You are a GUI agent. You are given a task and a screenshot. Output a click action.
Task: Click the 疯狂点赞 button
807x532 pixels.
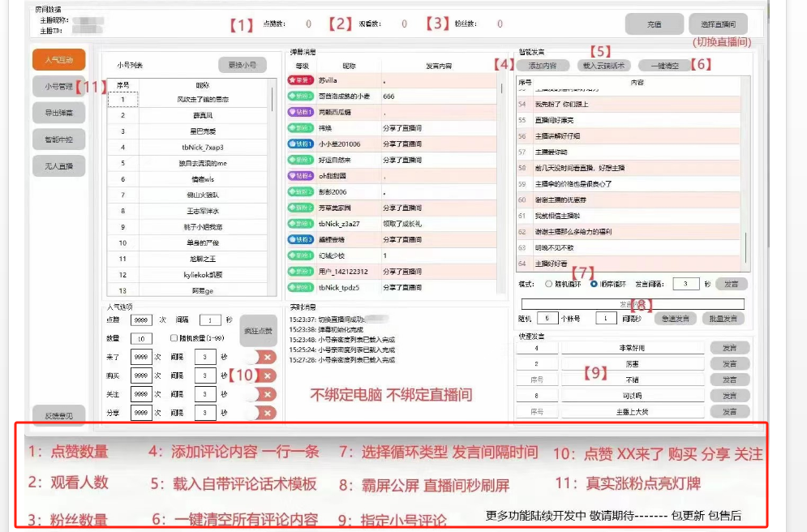click(x=259, y=330)
